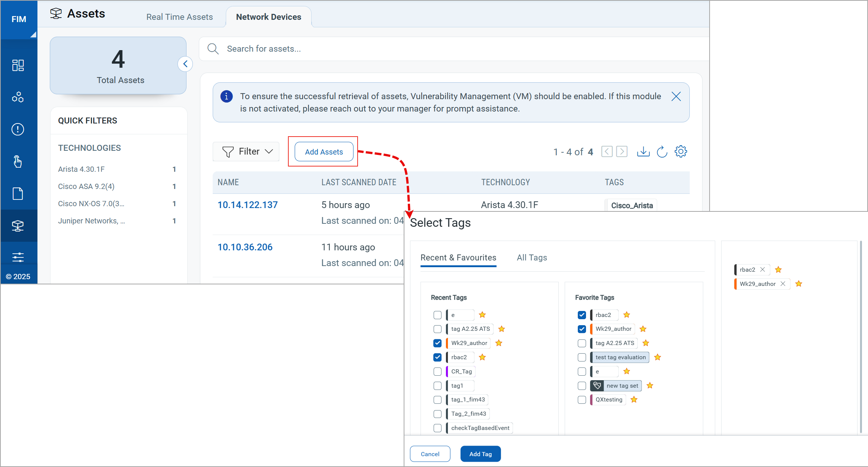Collapse the quick filters side panel

185,64
